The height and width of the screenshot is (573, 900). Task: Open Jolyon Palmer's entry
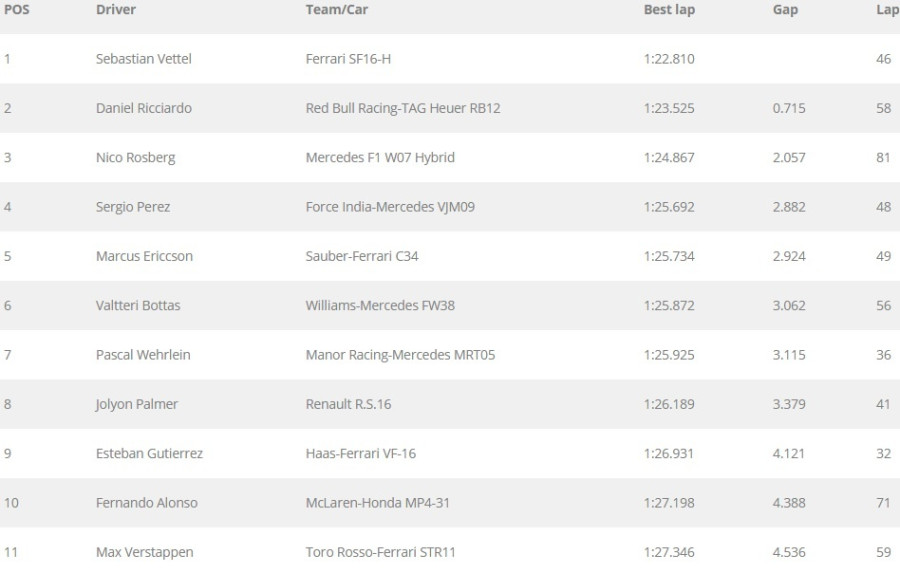(137, 404)
